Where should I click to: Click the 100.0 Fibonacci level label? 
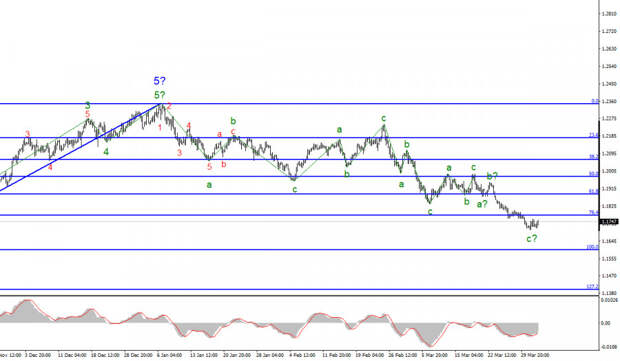click(592, 247)
